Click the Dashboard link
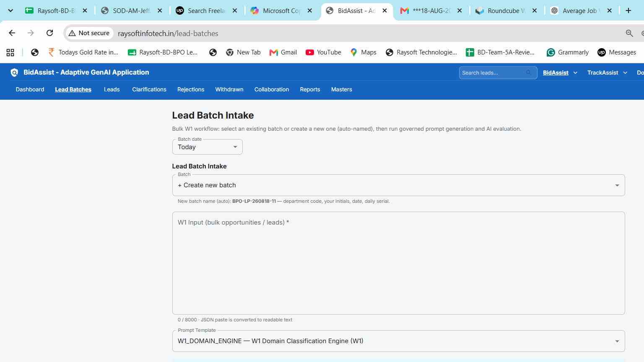 pos(30,90)
